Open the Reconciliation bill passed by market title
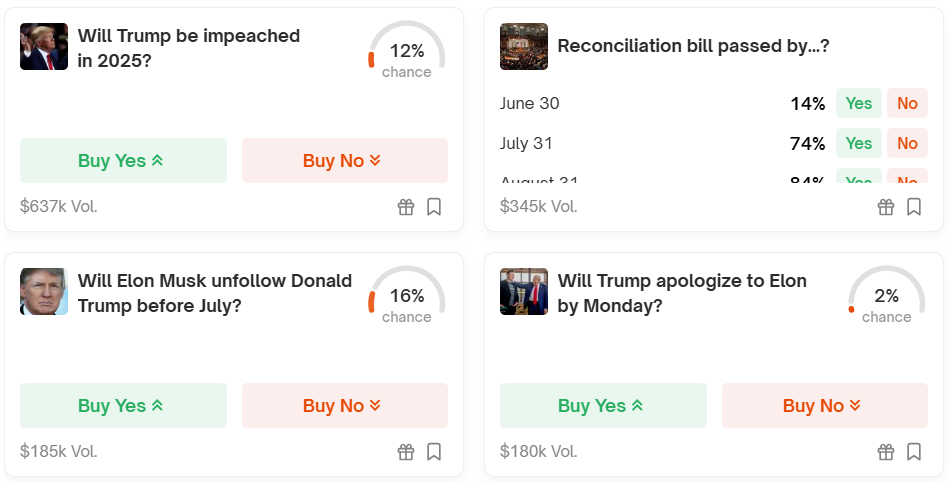The width and height of the screenshot is (950, 483). point(693,46)
